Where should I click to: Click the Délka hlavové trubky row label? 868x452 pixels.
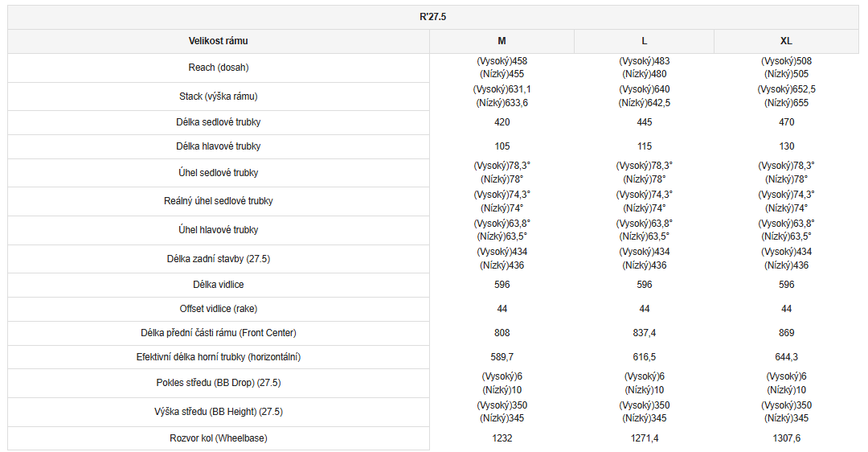click(219, 146)
